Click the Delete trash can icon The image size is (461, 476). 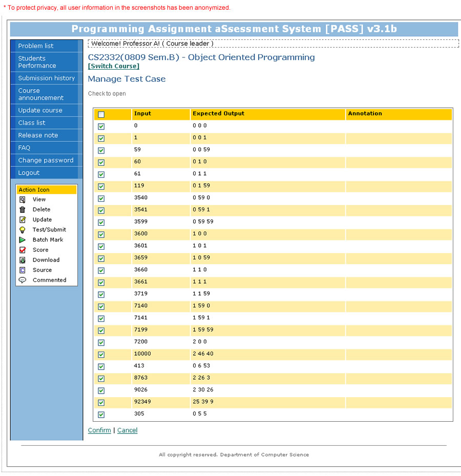tap(23, 209)
